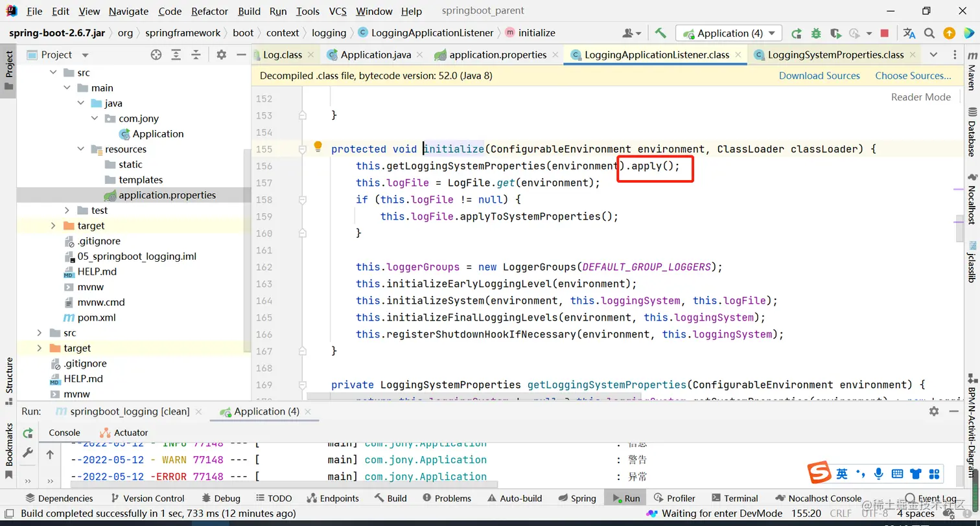Open Search Everywhere magnifier icon
This screenshot has width=980, height=526.
coord(929,33)
